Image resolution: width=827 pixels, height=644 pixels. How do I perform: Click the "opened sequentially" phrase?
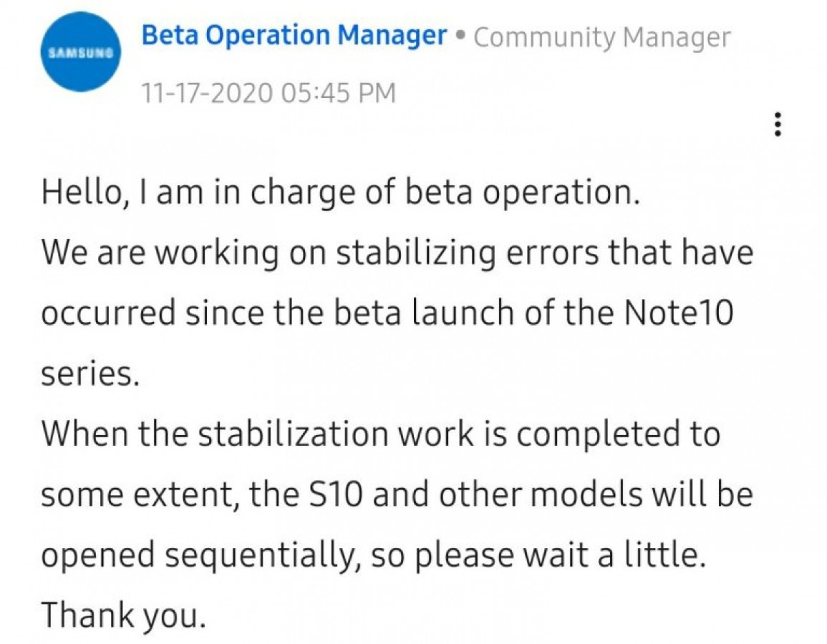(x=200, y=556)
